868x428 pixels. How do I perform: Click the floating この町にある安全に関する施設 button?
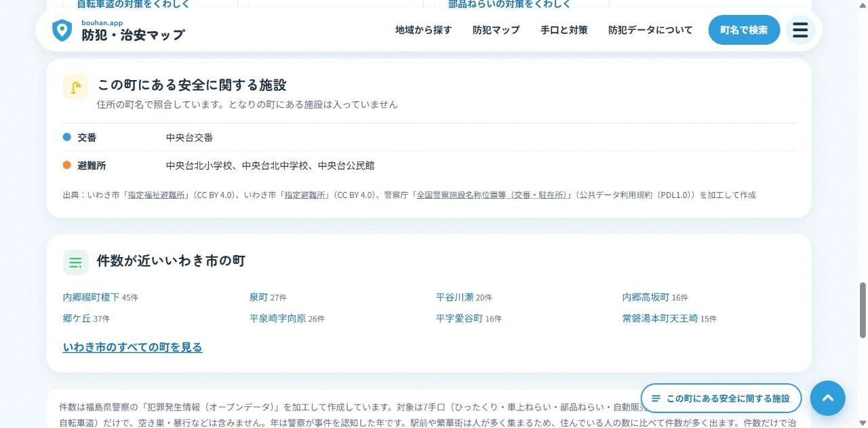click(x=721, y=399)
